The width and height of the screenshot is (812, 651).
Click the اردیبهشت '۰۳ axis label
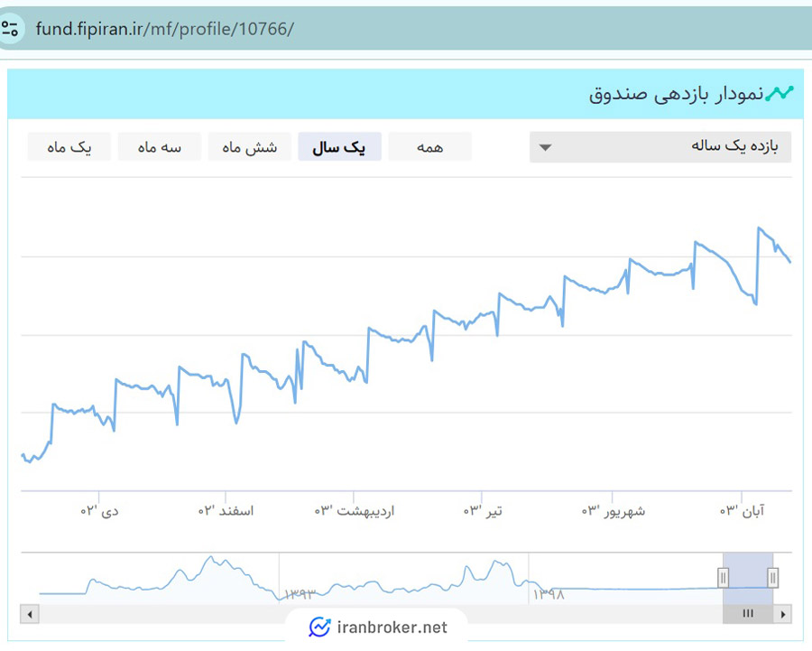(x=355, y=511)
